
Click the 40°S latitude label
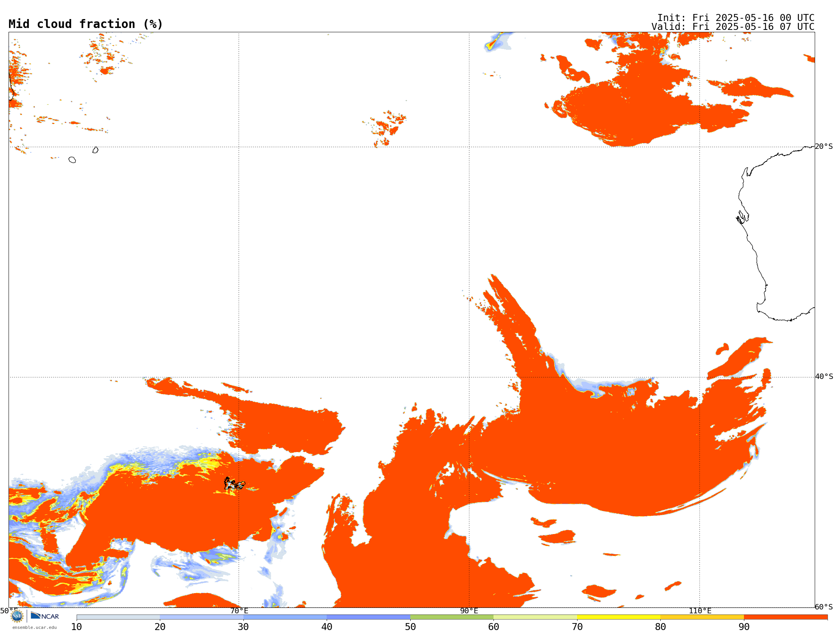(x=824, y=377)
